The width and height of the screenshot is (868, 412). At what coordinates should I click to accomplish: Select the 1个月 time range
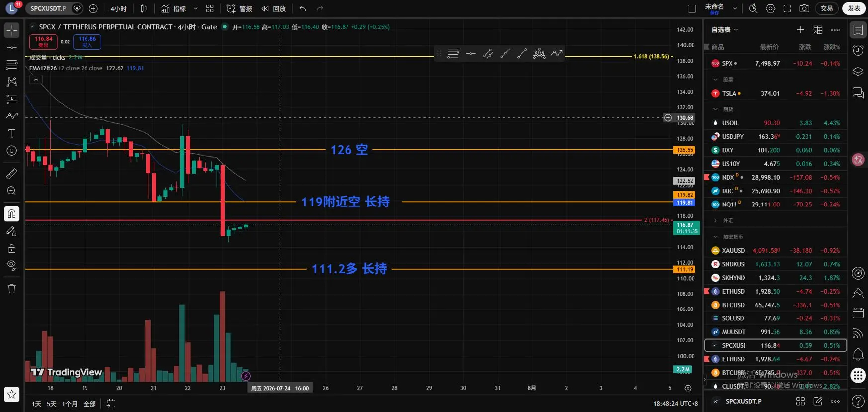70,404
